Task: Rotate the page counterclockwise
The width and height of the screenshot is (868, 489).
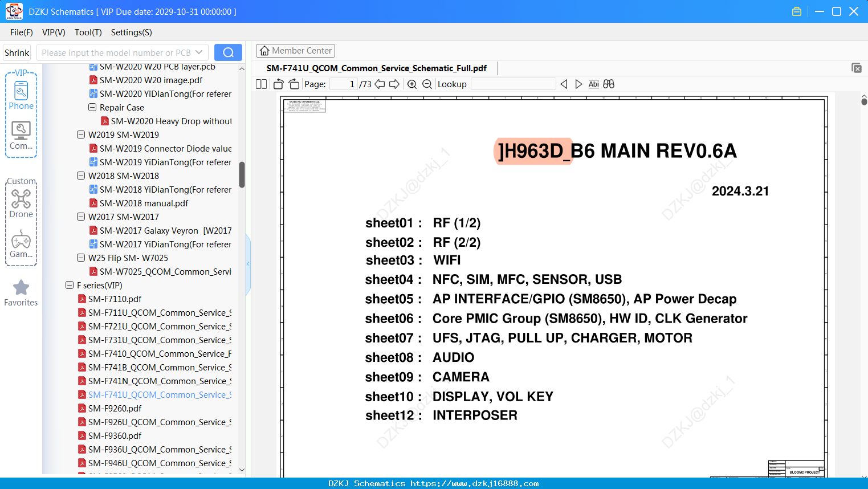Action: 278,84
